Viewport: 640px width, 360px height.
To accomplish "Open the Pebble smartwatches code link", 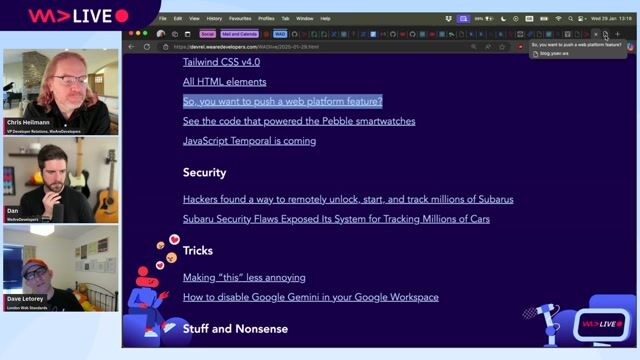I will (x=299, y=121).
